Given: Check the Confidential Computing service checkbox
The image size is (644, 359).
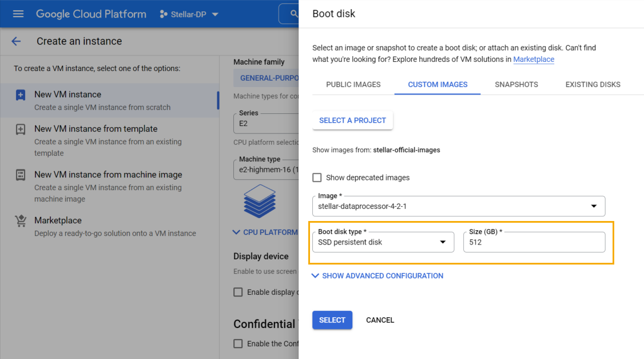Looking at the screenshot, I should pos(238,344).
